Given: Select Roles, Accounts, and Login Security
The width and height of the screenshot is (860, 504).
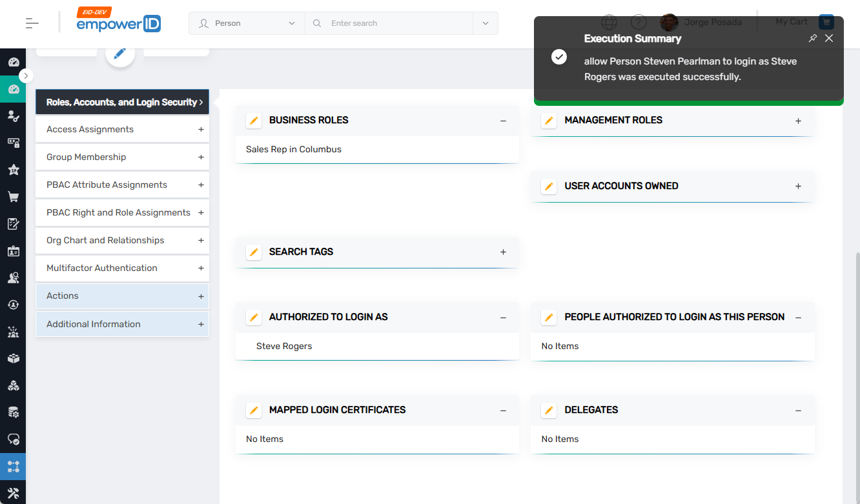Looking at the screenshot, I should pos(122,102).
